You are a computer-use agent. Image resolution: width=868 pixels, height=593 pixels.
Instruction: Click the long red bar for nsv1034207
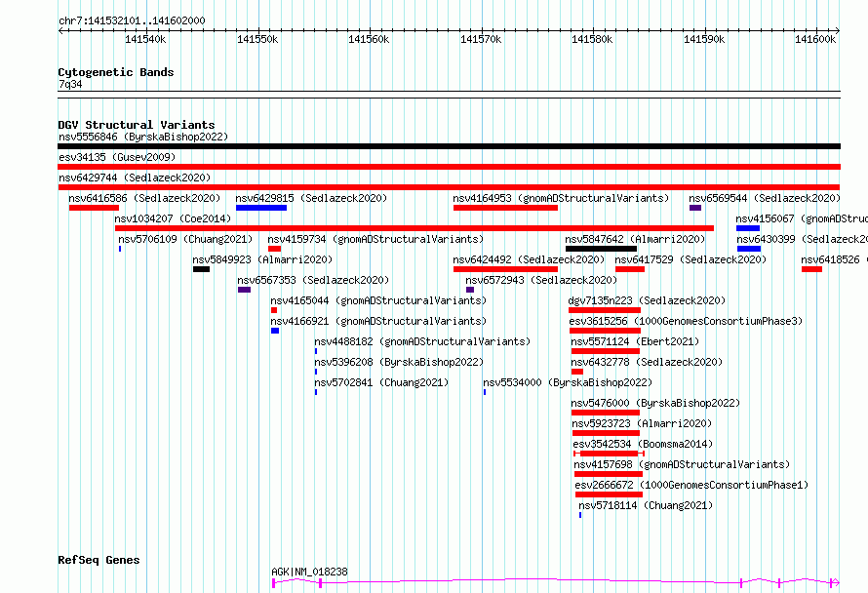click(x=414, y=228)
